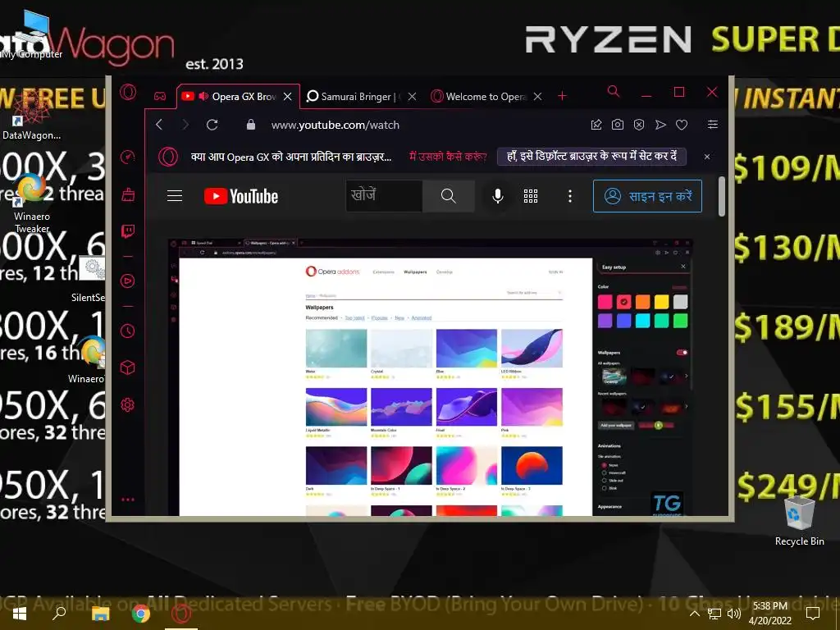Go to YouTube home via logo
Viewport: 840px width, 630px height.
241,196
